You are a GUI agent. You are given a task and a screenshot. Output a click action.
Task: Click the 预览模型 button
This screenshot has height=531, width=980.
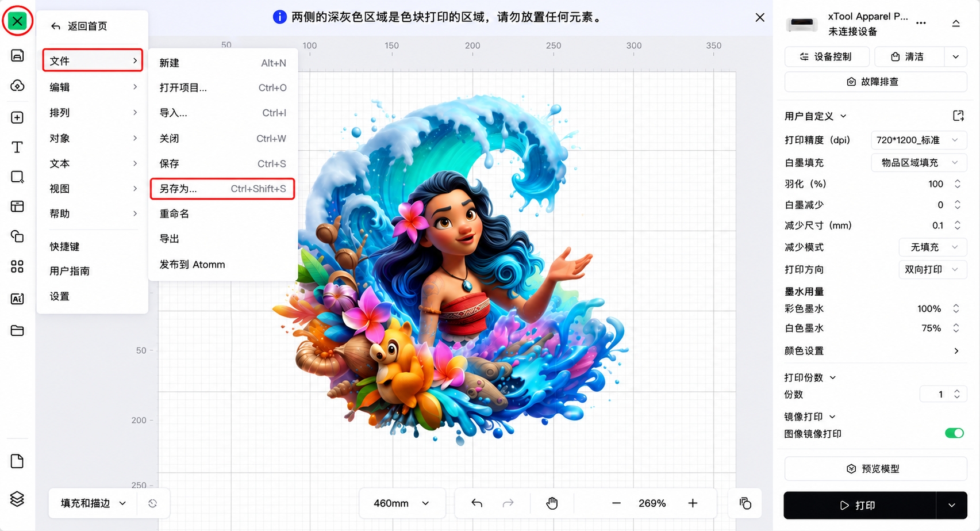[875, 469]
